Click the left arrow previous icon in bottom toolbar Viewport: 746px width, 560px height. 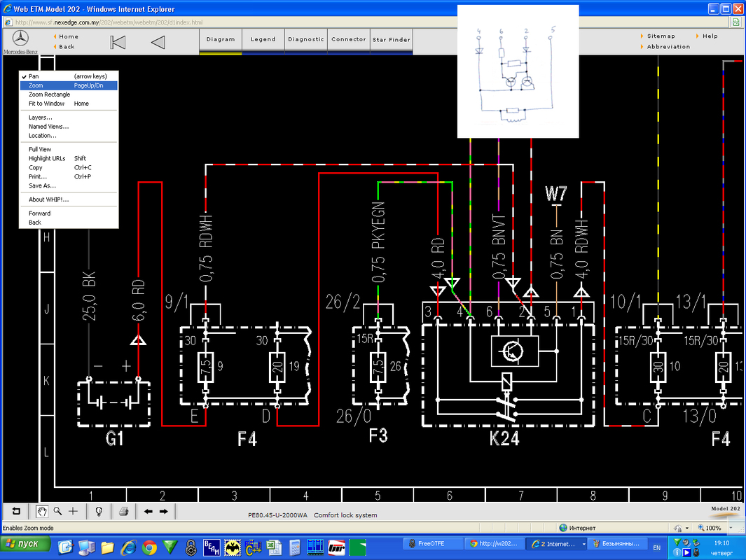pyautogui.click(x=148, y=511)
